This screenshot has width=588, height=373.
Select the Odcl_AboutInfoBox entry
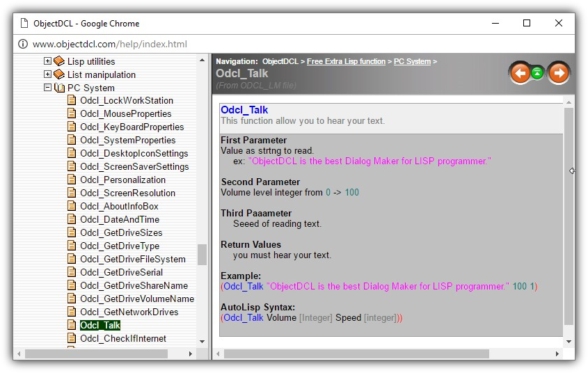pos(119,206)
